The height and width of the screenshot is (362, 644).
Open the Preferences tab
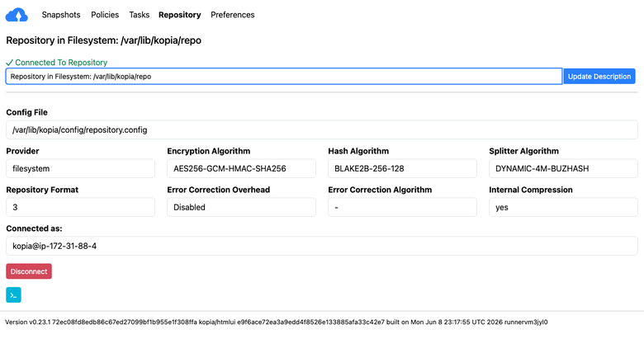(x=233, y=15)
